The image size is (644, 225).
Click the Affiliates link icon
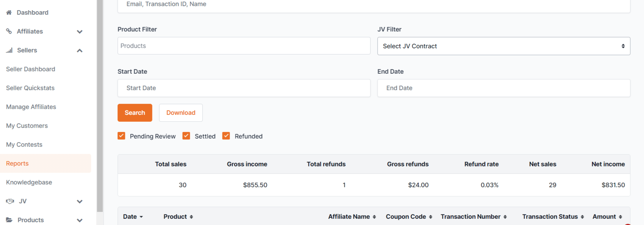[9, 31]
